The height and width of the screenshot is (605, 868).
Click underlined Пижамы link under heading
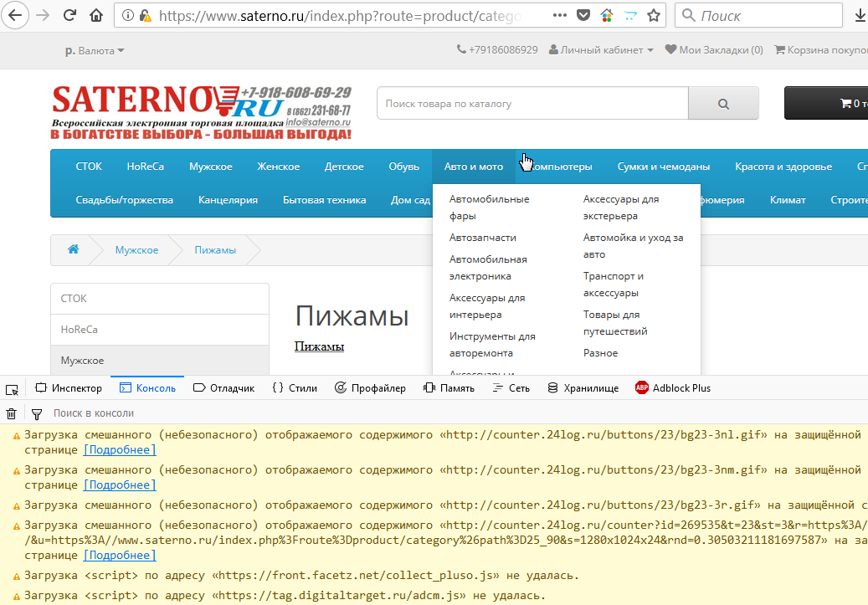319,346
